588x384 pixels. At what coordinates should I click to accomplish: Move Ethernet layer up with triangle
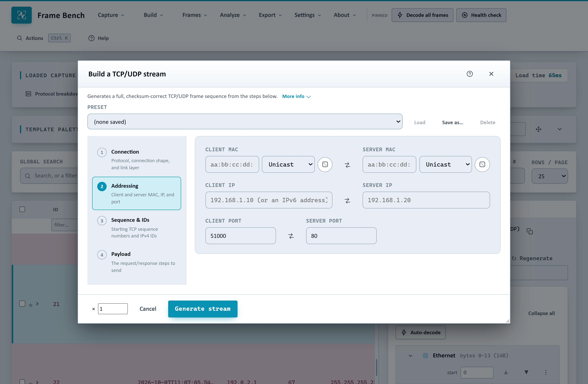[506, 372]
